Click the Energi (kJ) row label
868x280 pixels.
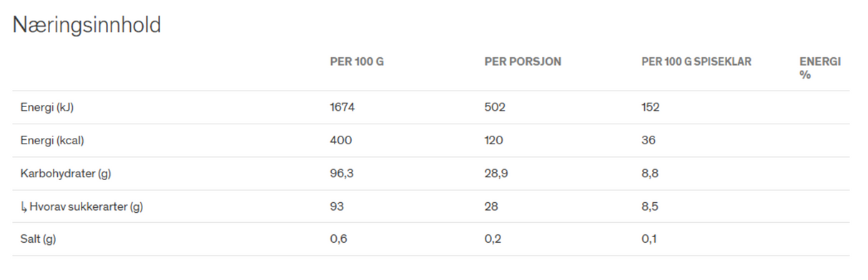pyautogui.click(x=47, y=108)
